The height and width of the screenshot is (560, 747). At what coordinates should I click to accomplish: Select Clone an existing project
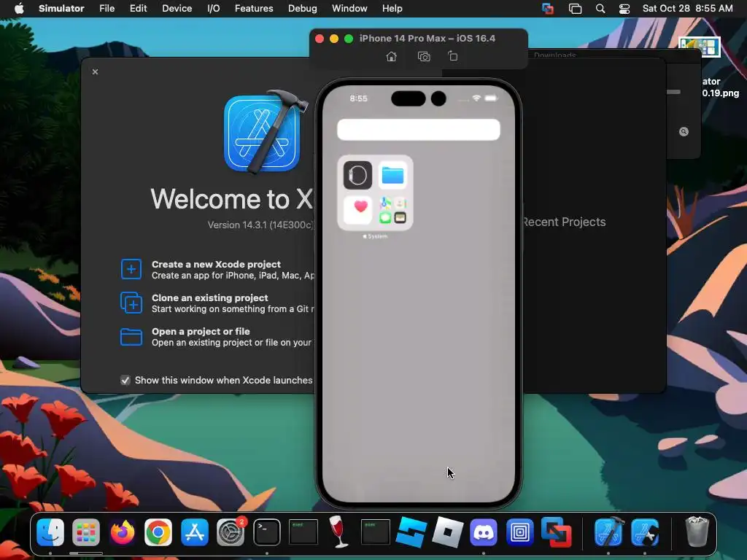pos(209,297)
